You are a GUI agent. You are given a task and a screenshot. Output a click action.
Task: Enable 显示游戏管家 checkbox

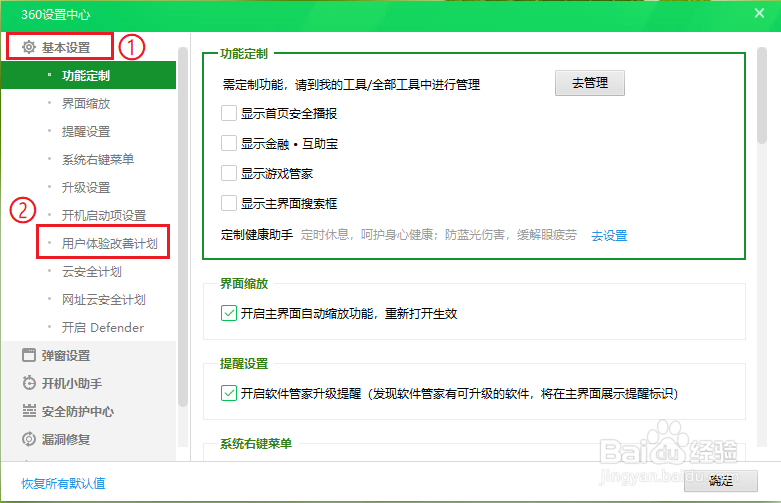229,173
